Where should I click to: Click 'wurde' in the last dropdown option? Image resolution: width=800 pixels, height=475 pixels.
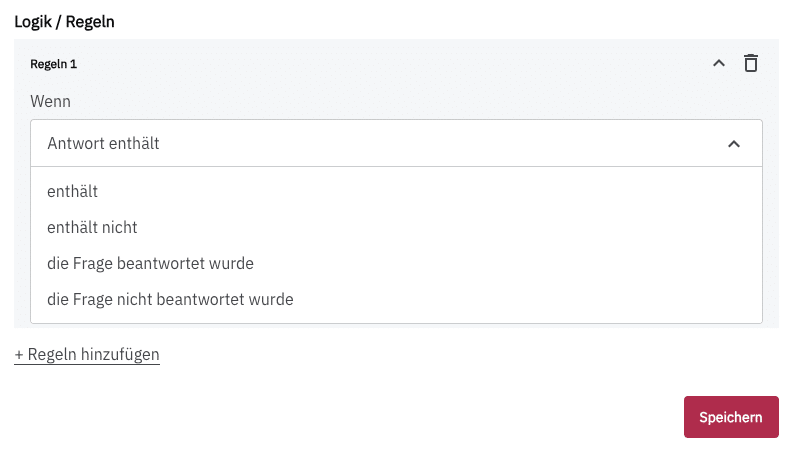tap(272, 299)
